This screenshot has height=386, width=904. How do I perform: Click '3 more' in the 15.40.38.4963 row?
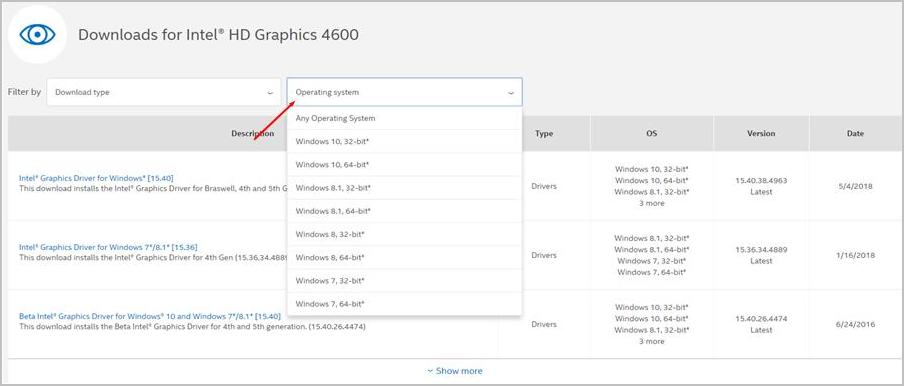(x=651, y=203)
